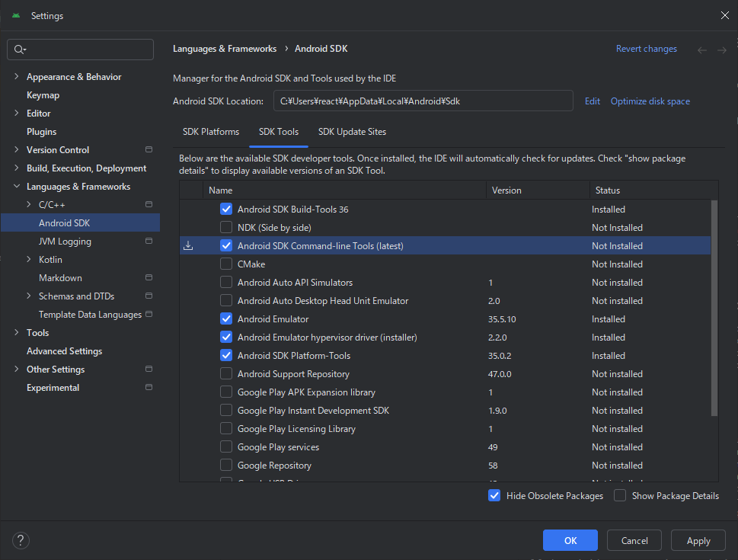Enable Show Package Details checkbox
The width and height of the screenshot is (738, 560).
point(620,495)
